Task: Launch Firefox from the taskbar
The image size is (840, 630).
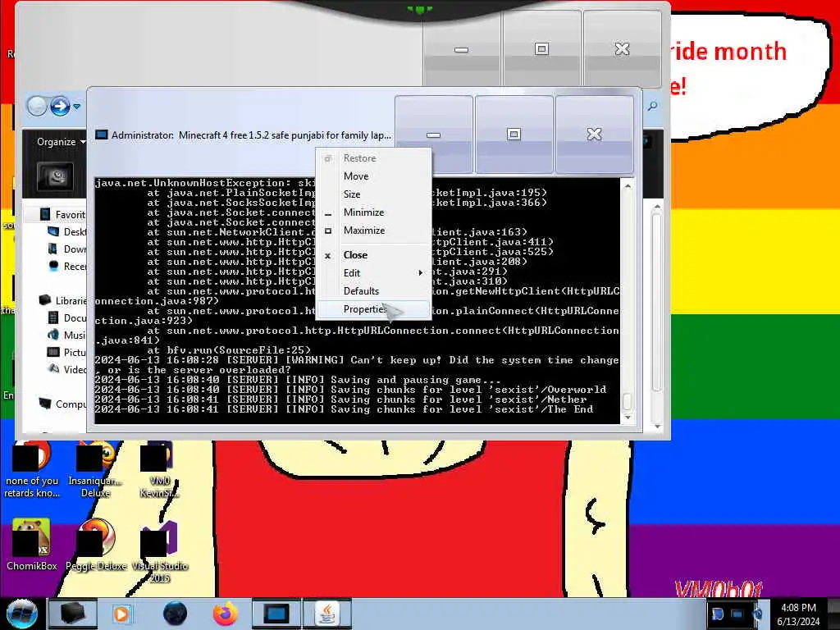Action: 226,614
